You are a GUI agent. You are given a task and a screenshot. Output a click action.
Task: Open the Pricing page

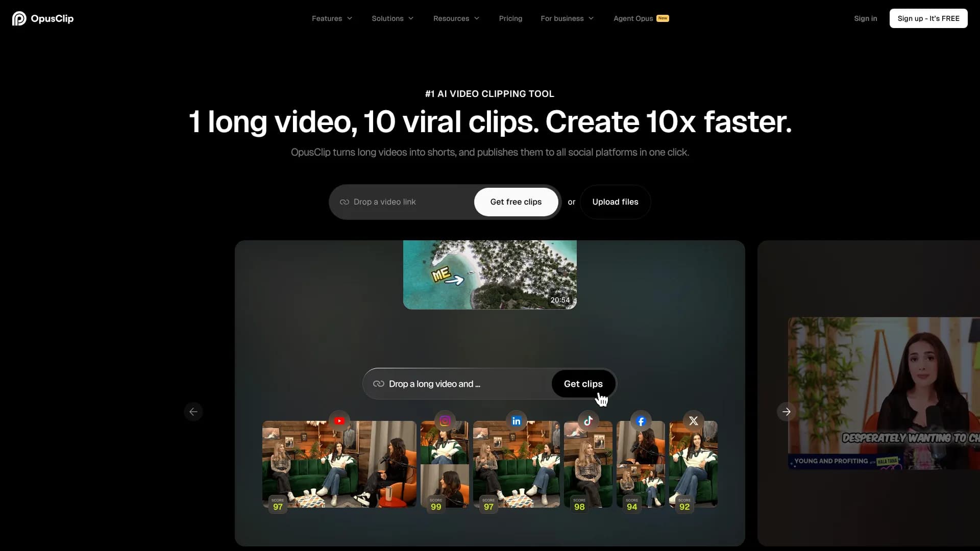click(510, 18)
